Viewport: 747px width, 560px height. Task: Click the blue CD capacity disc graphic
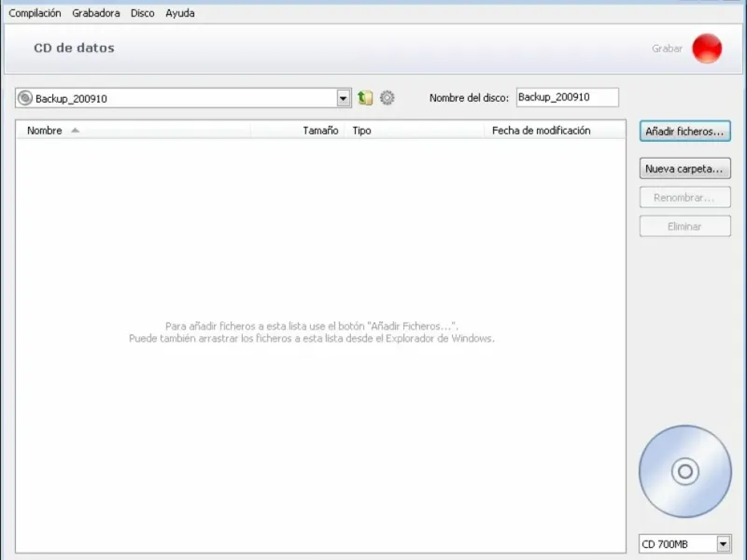(x=685, y=471)
